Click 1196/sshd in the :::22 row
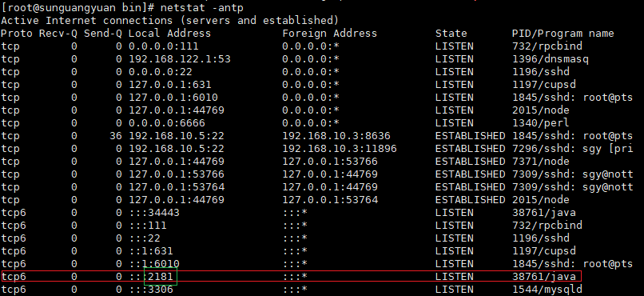 click(540, 238)
